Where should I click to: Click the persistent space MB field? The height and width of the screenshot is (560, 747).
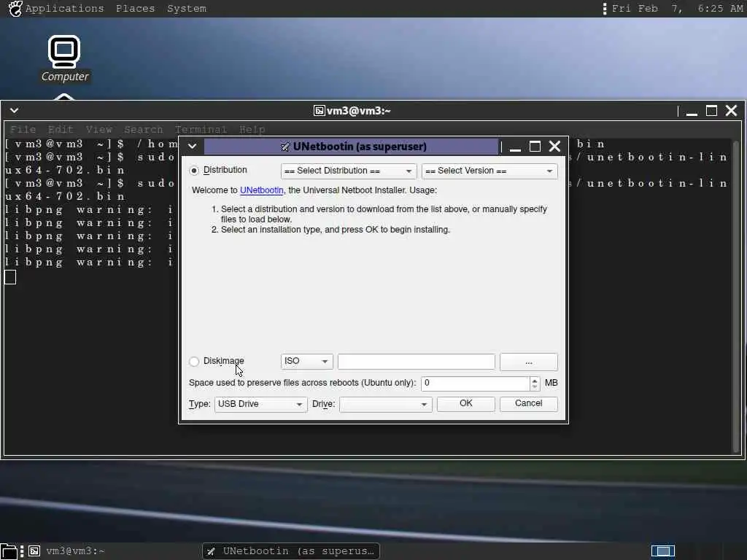475,384
